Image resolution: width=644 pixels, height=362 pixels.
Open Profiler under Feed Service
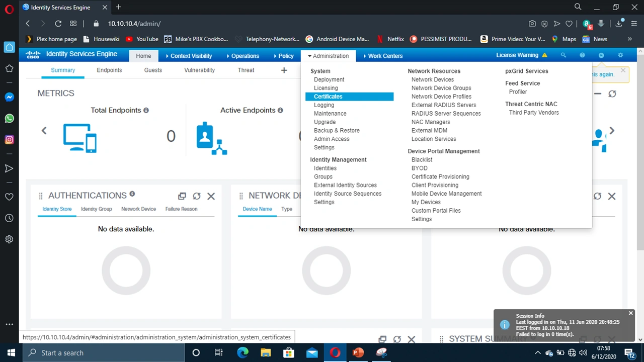tap(518, 92)
